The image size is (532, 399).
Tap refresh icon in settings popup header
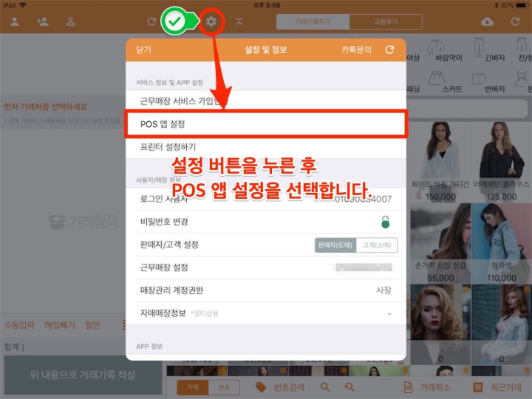390,50
